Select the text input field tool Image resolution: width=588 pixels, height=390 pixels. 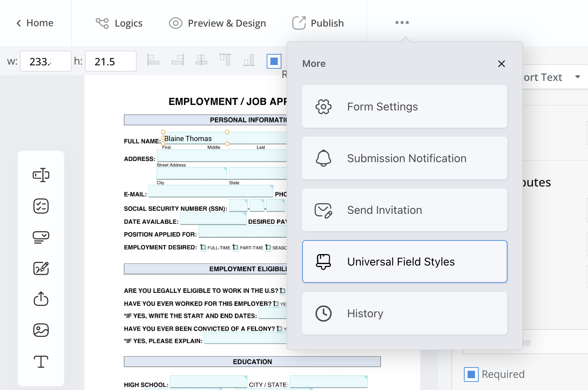tap(41, 175)
